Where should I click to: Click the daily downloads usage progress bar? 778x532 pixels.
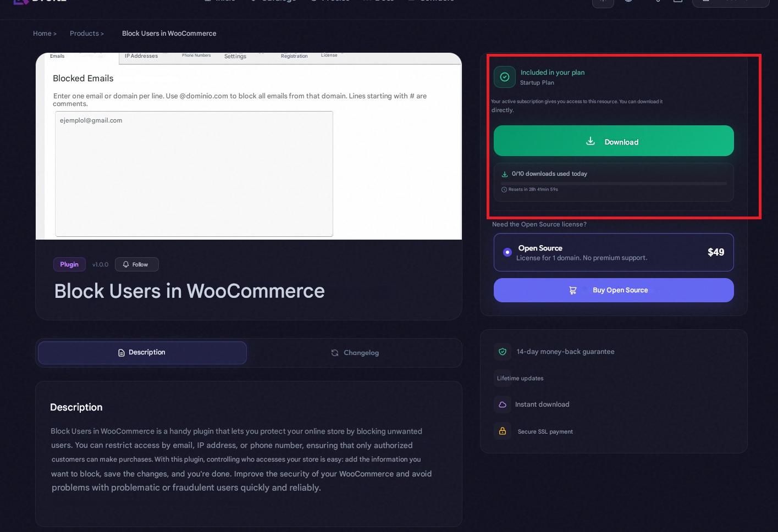tap(614, 183)
